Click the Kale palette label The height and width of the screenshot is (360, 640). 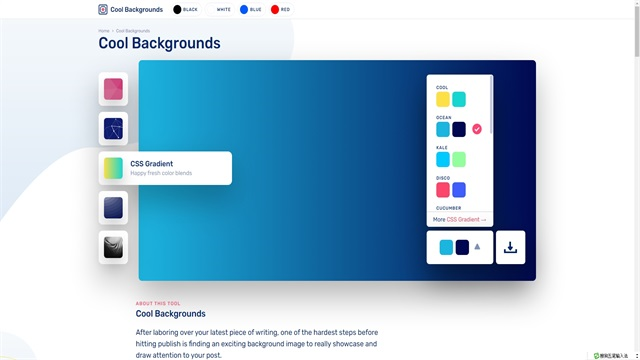442,148
